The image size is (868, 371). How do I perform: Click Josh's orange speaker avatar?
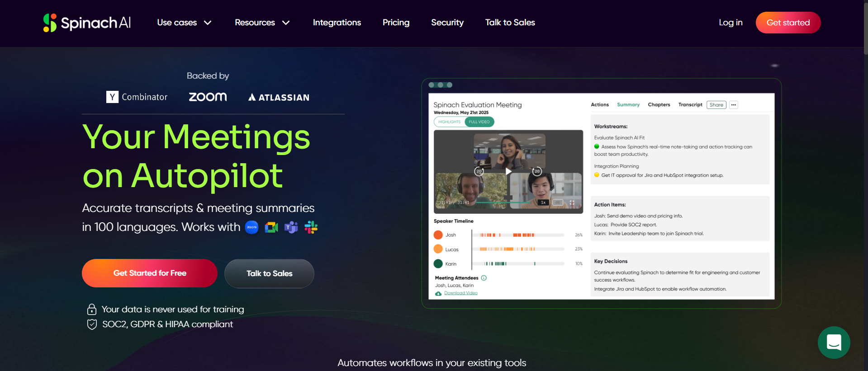(x=438, y=235)
